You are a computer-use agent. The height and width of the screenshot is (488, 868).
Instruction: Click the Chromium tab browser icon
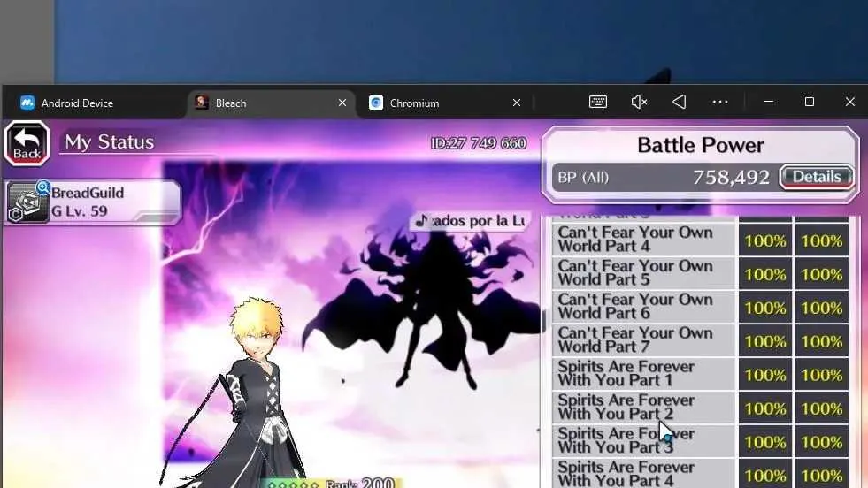pos(376,103)
